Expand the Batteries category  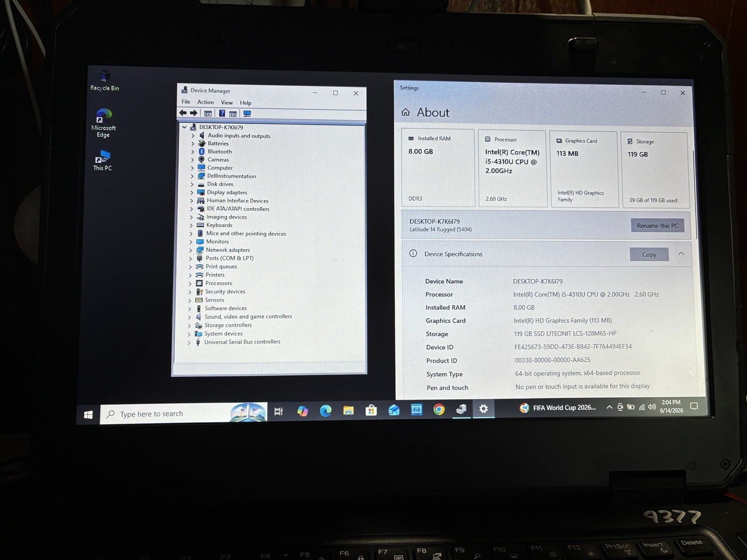(192, 144)
